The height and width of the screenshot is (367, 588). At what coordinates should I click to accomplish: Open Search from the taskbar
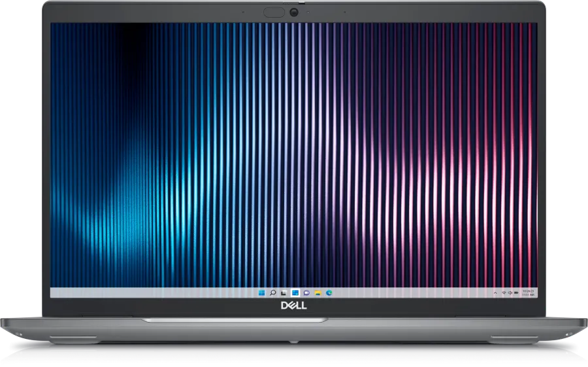[x=273, y=292]
